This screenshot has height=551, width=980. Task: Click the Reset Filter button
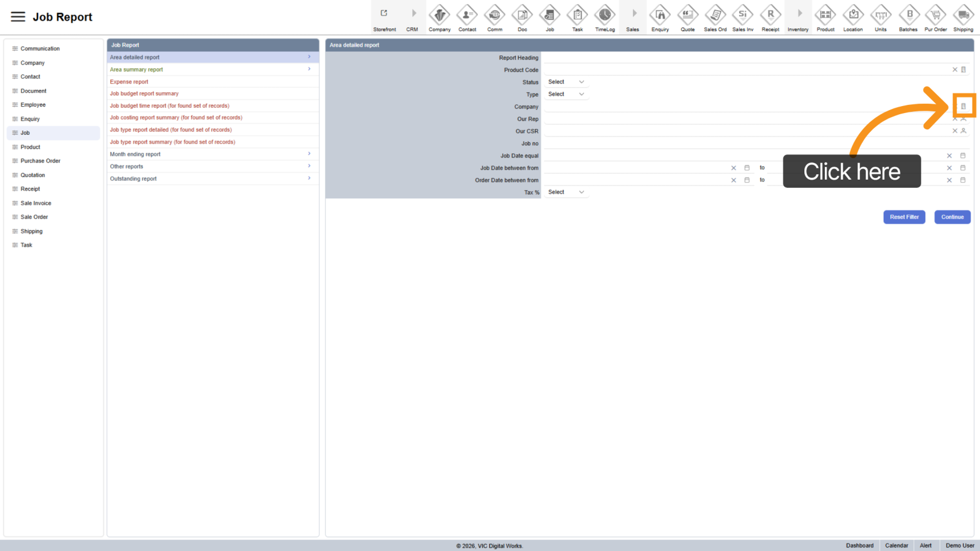tap(904, 217)
